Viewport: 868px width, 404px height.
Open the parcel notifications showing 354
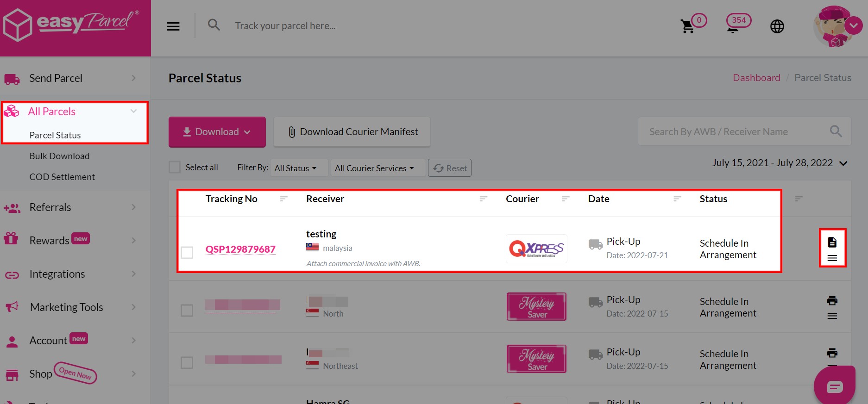coord(733,26)
